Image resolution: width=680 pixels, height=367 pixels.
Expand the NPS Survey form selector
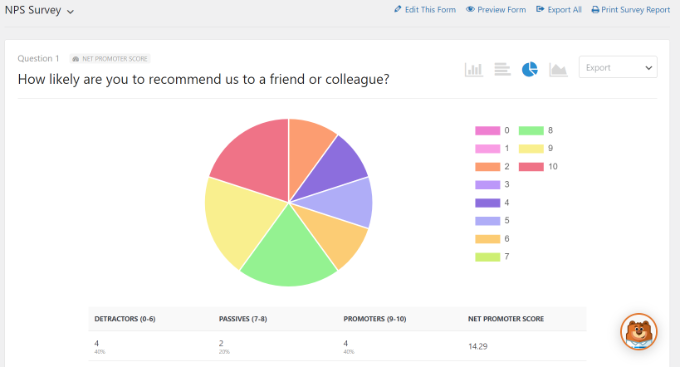[x=39, y=10]
